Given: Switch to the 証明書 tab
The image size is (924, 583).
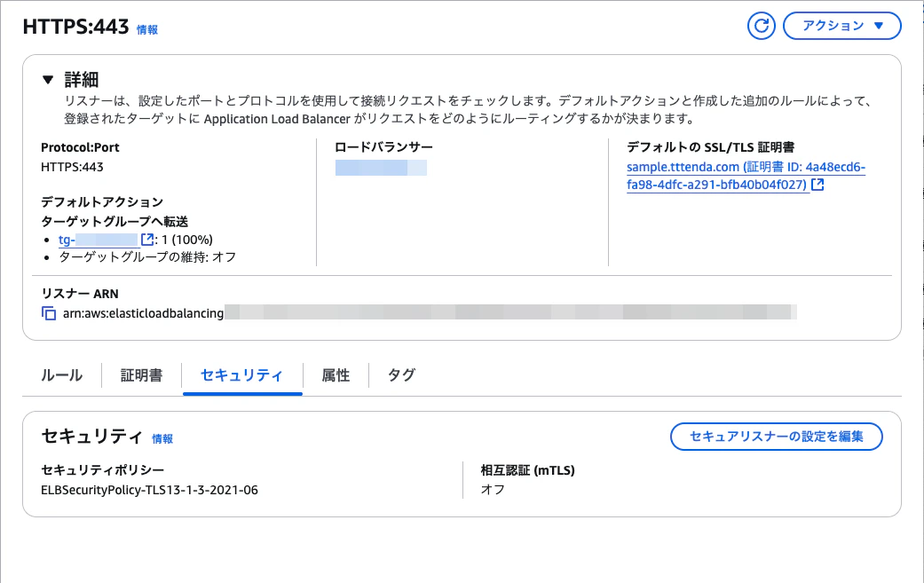Looking at the screenshot, I should coord(141,375).
